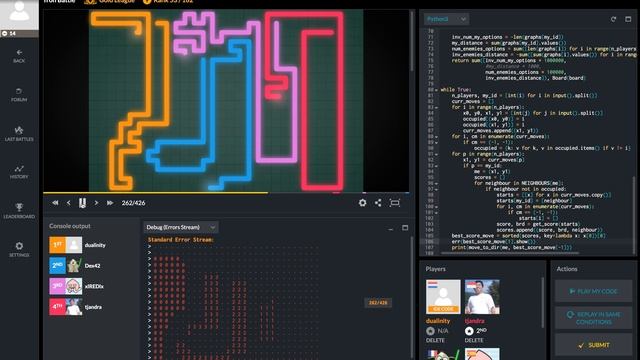This screenshot has width=640, height=360.
Task: Click the replay progress bar under the viewer
Action: (x=226, y=193)
